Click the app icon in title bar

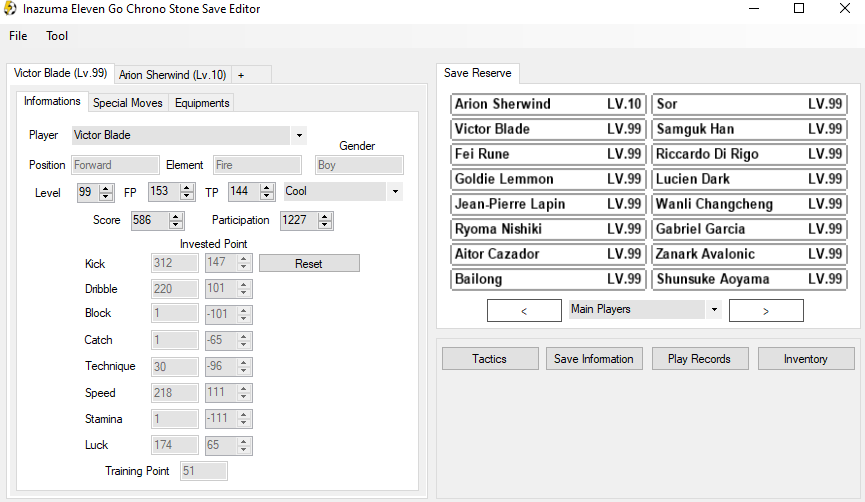tap(10, 9)
